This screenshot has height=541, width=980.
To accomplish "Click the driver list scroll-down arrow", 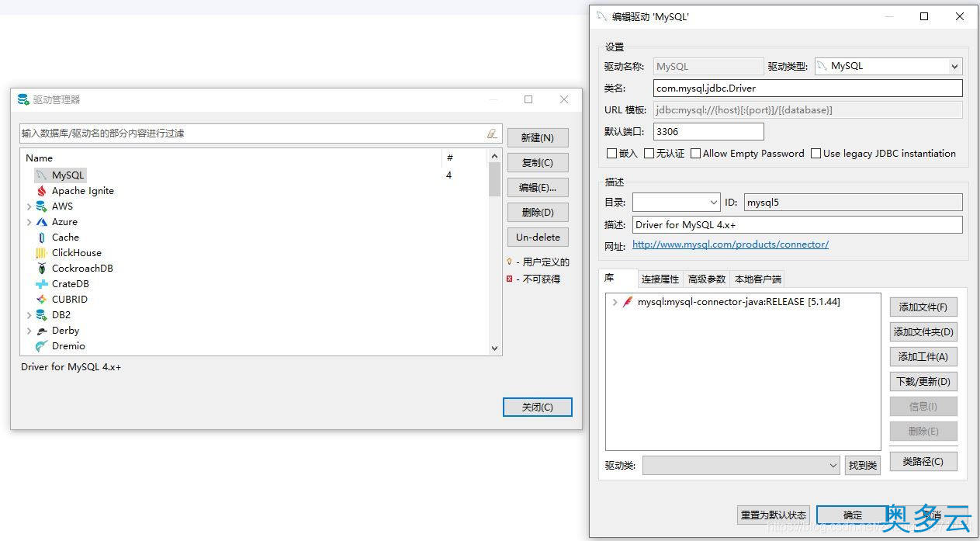I will (x=495, y=349).
